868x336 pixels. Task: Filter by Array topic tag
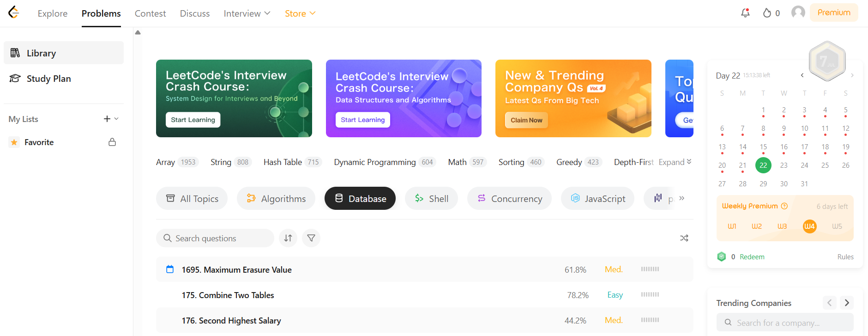pyautogui.click(x=177, y=162)
